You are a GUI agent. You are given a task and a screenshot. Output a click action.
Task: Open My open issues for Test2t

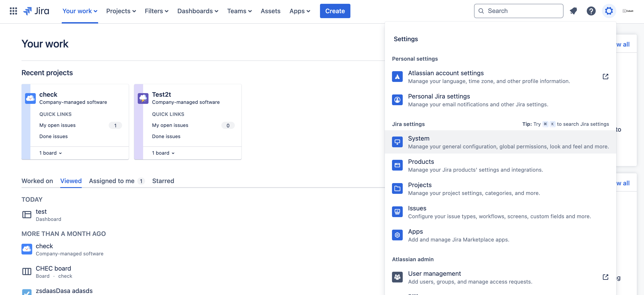point(170,125)
